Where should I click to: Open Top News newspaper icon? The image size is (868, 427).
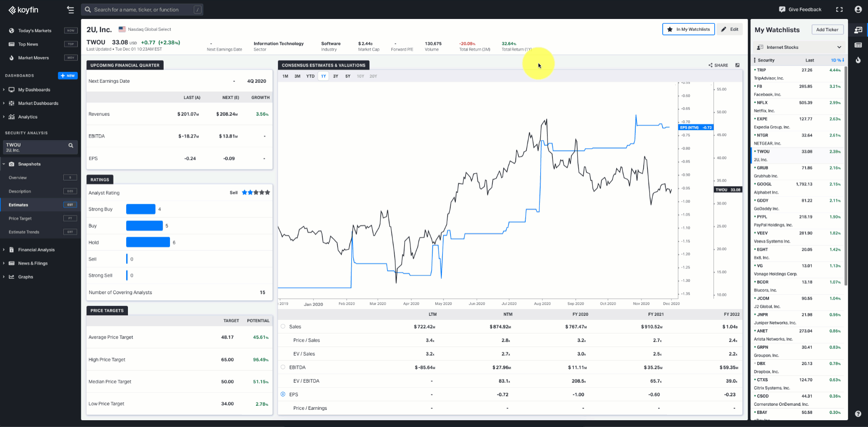[12, 44]
